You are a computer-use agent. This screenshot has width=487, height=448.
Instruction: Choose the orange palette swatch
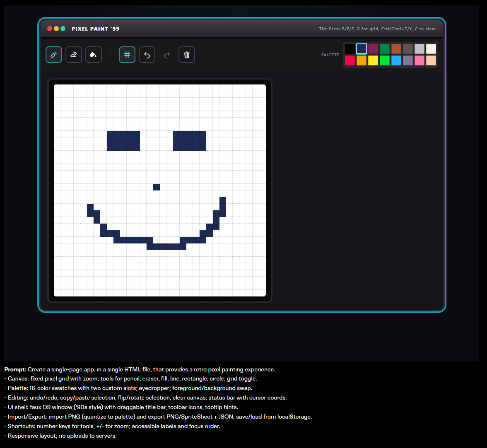pos(362,60)
